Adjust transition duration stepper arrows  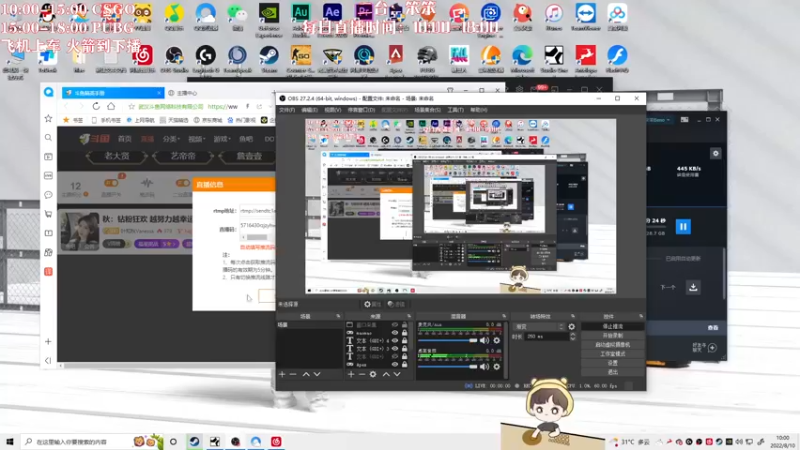pyautogui.click(x=572, y=336)
